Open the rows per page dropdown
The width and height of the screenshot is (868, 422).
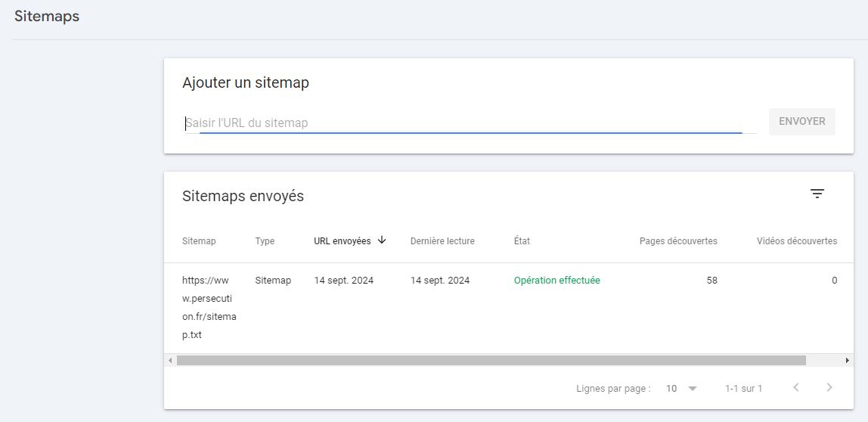[x=681, y=388]
